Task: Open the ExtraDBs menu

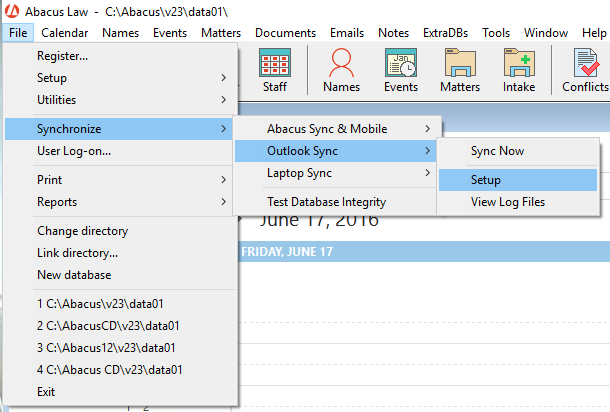Action: pyautogui.click(x=445, y=33)
